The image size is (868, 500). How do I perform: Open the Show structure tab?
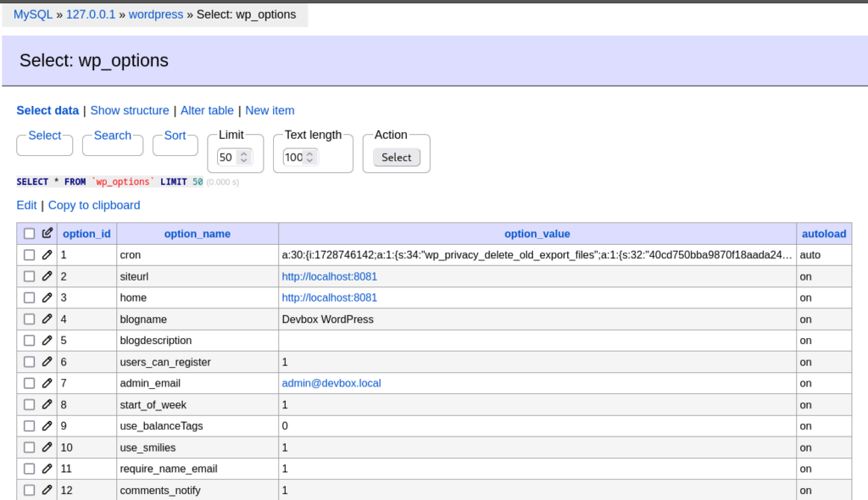coord(130,110)
